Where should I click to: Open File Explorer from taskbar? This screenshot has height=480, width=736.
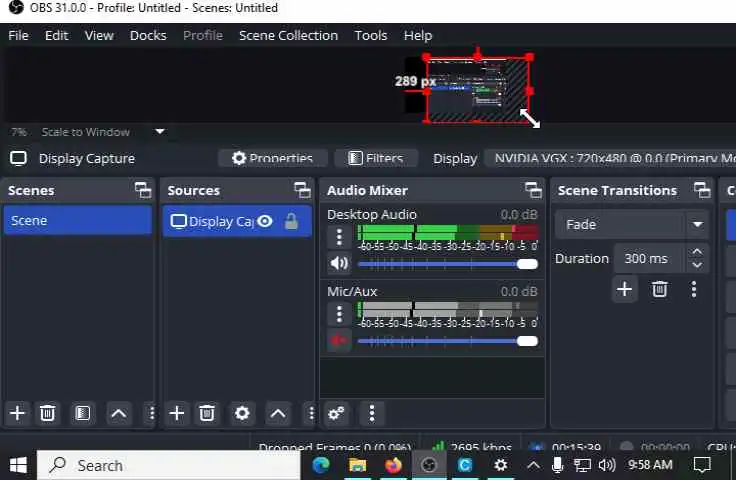click(x=357, y=465)
